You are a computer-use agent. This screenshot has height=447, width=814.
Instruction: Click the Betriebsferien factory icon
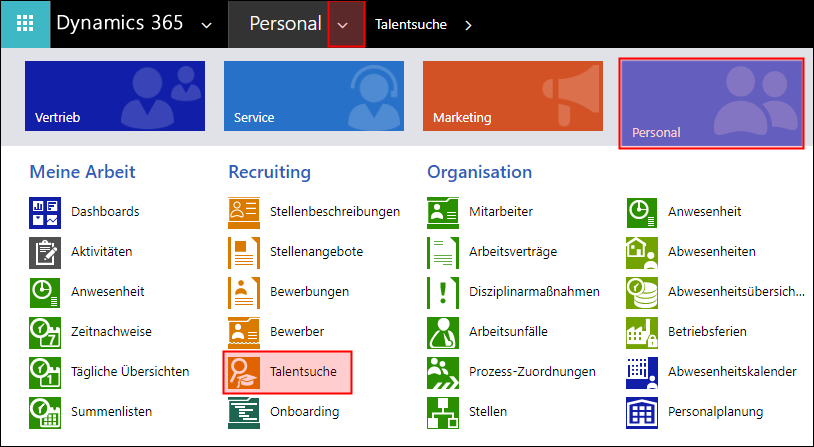pyautogui.click(x=642, y=332)
